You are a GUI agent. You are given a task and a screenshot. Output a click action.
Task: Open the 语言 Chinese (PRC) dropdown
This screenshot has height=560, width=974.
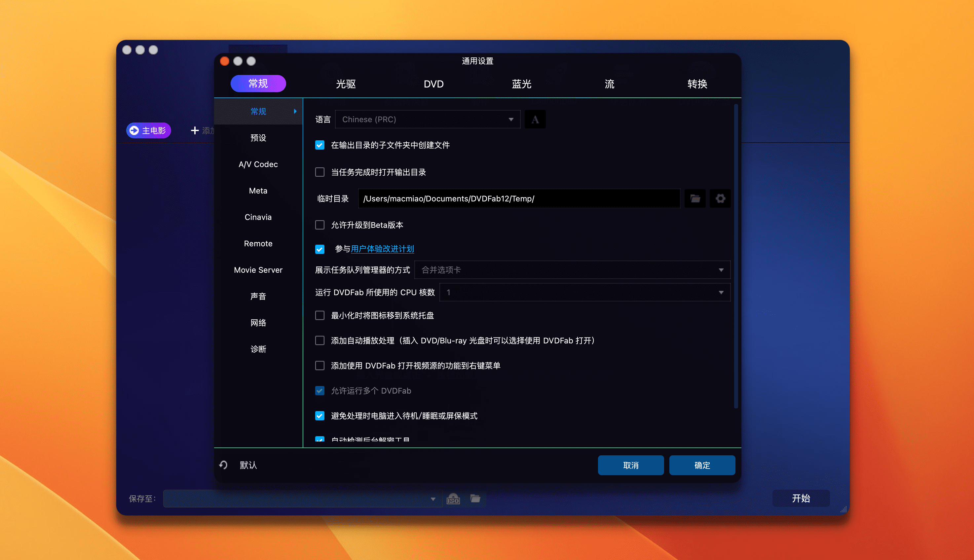point(427,120)
